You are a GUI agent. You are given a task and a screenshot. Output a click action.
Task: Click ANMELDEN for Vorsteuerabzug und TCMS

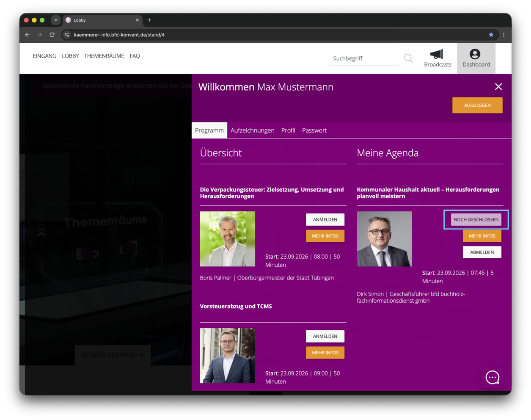coord(325,336)
